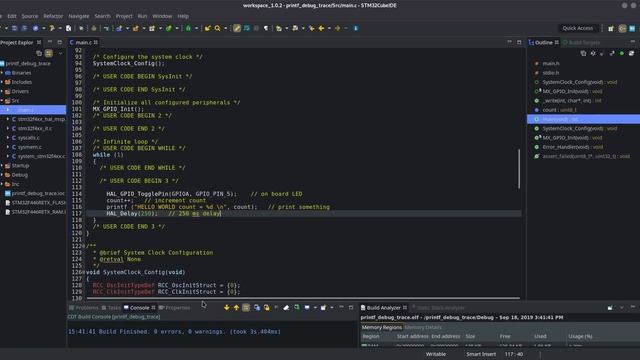Open the Open Console dropdown arrow
Screen dimensions: 640x360
coord(332,307)
